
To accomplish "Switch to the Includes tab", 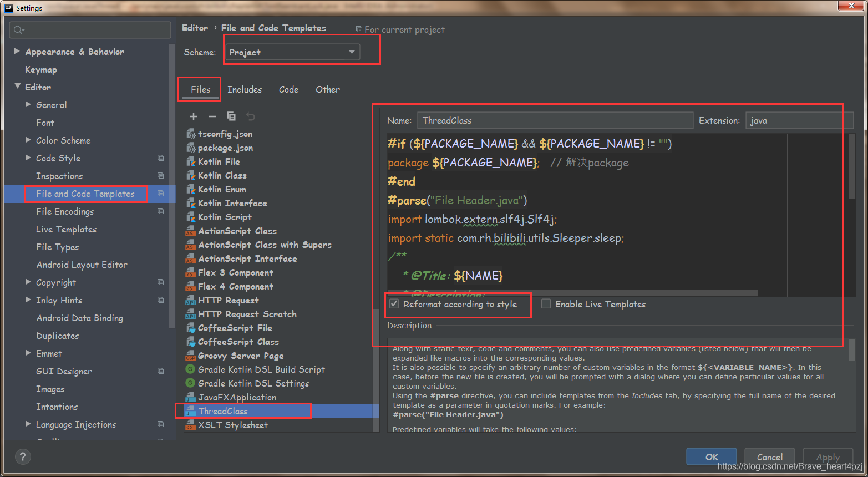I will click(x=245, y=89).
